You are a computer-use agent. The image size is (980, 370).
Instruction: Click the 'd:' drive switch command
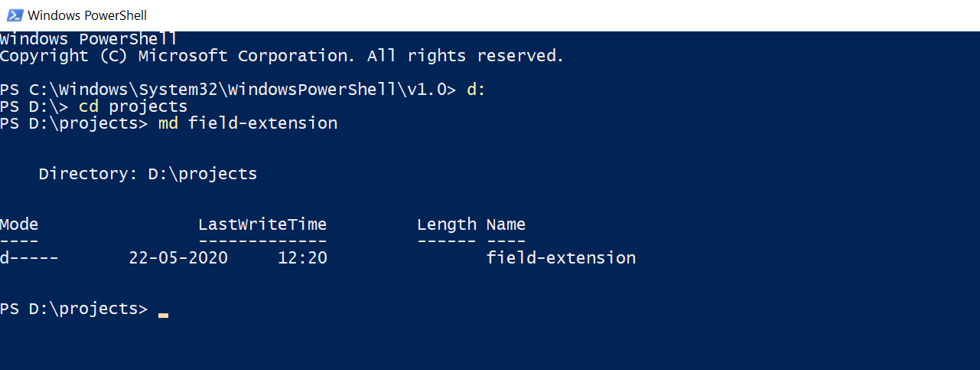[x=476, y=89]
